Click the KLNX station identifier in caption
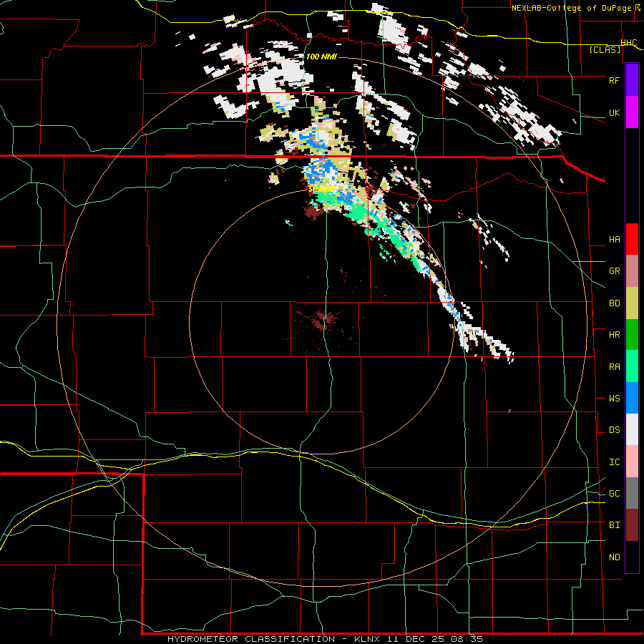 click(367, 639)
